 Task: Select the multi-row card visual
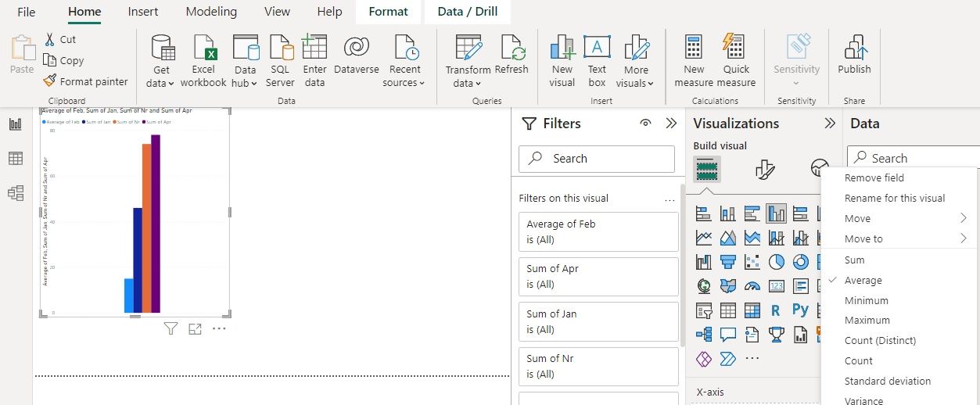[801, 286]
